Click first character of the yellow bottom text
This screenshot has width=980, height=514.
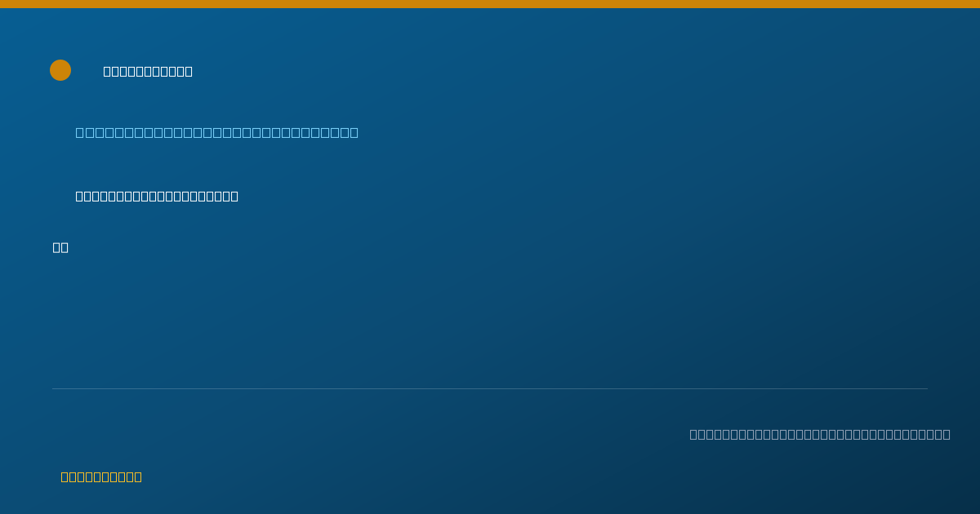[x=65, y=476]
